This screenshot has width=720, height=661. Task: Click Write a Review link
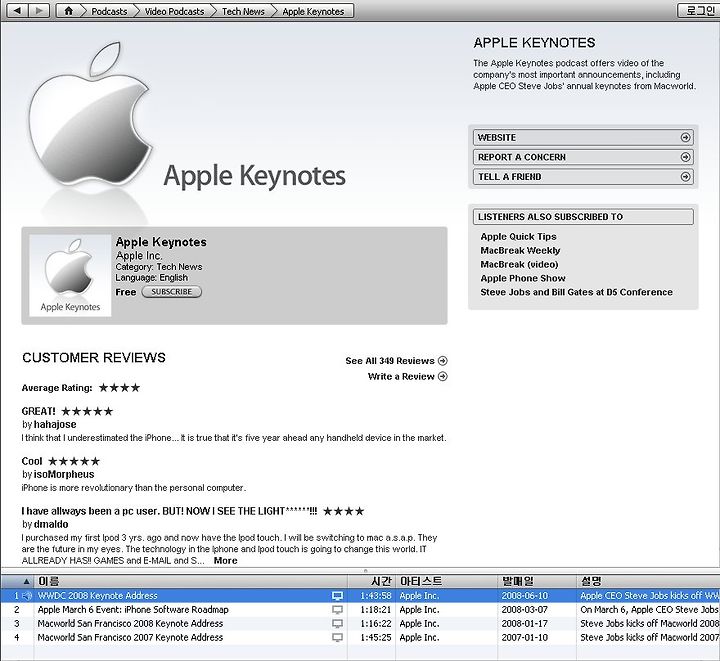(401, 376)
